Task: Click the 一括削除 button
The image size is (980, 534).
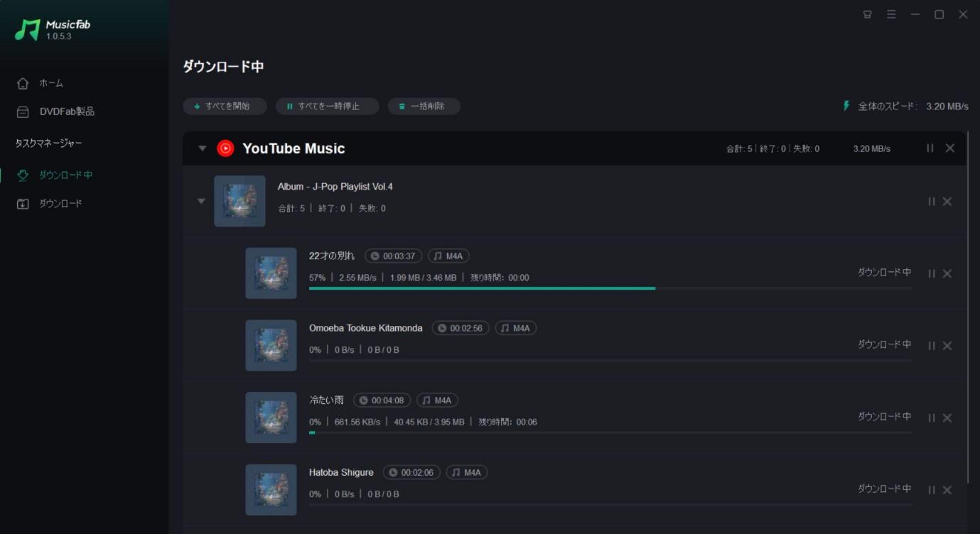Action: coord(424,107)
